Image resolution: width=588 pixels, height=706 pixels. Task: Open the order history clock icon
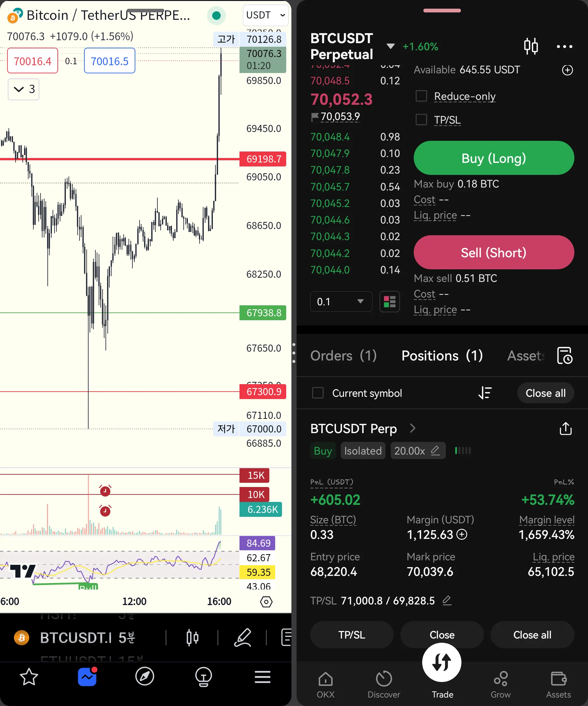tap(564, 355)
